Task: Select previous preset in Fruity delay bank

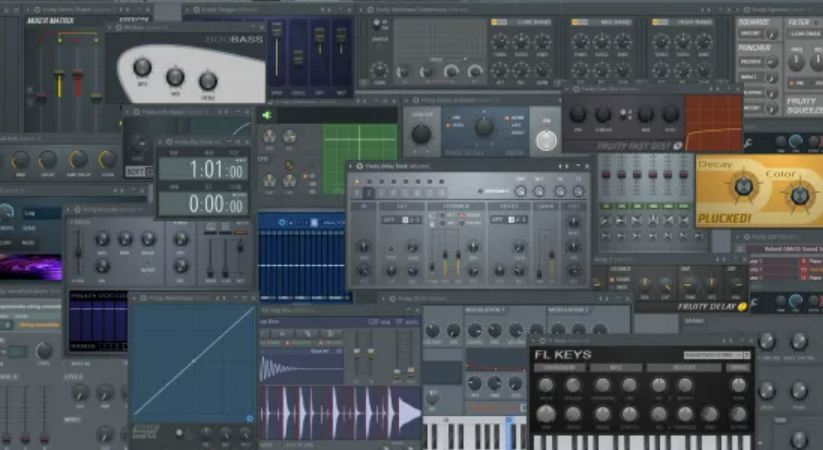Action: coord(560,166)
